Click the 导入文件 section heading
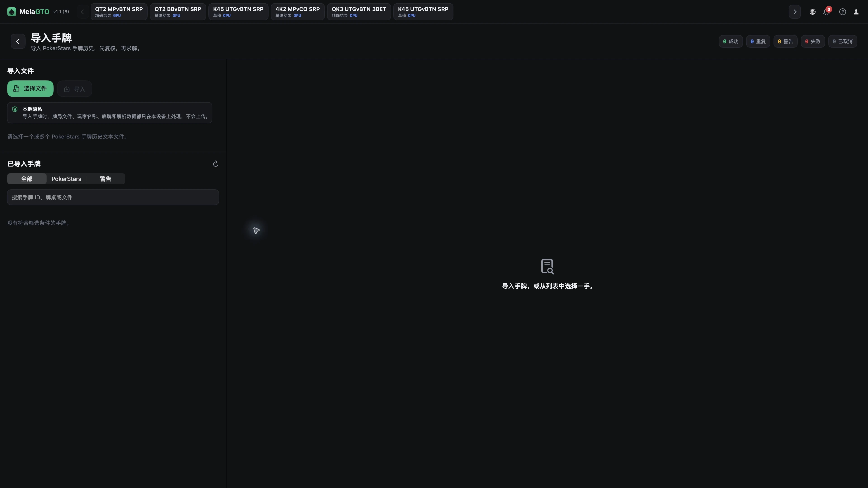 21,71
